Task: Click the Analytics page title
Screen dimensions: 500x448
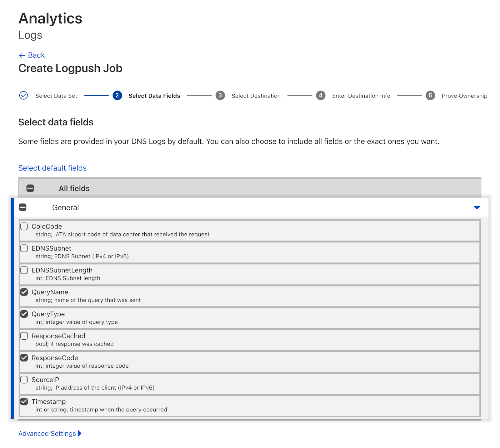Action: coord(50,18)
